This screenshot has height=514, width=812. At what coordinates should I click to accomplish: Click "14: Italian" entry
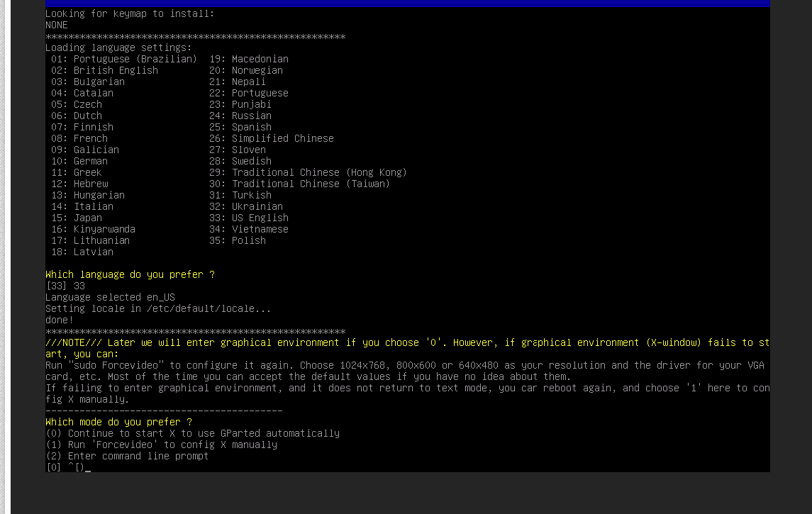pos(82,207)
